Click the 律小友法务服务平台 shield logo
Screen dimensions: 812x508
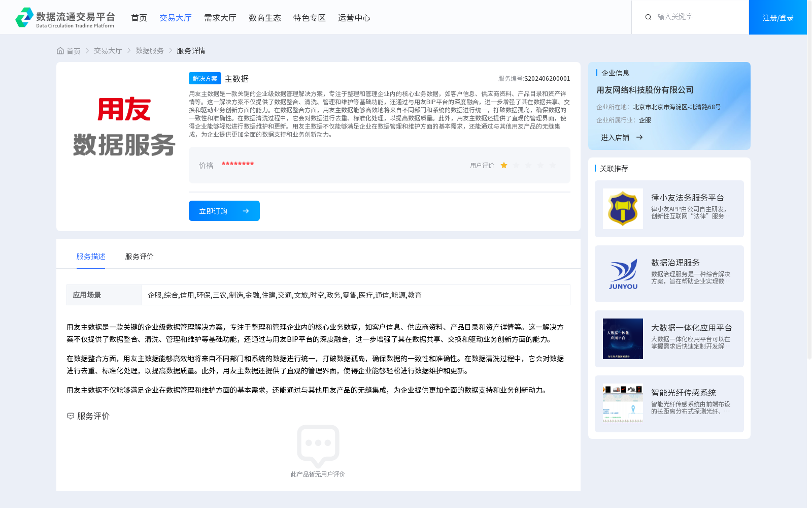pyautogui.click(x=623, y=209)
